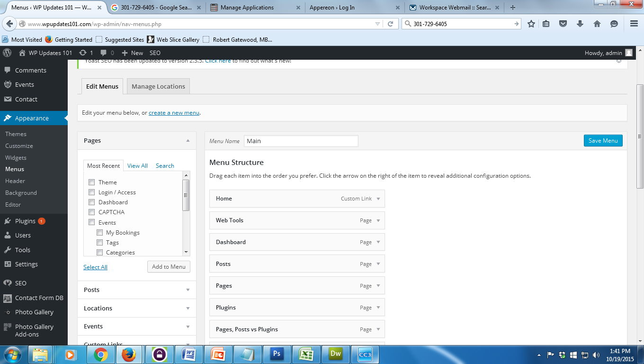Click the WordPress logo in the admin bar

pos(7,53)
